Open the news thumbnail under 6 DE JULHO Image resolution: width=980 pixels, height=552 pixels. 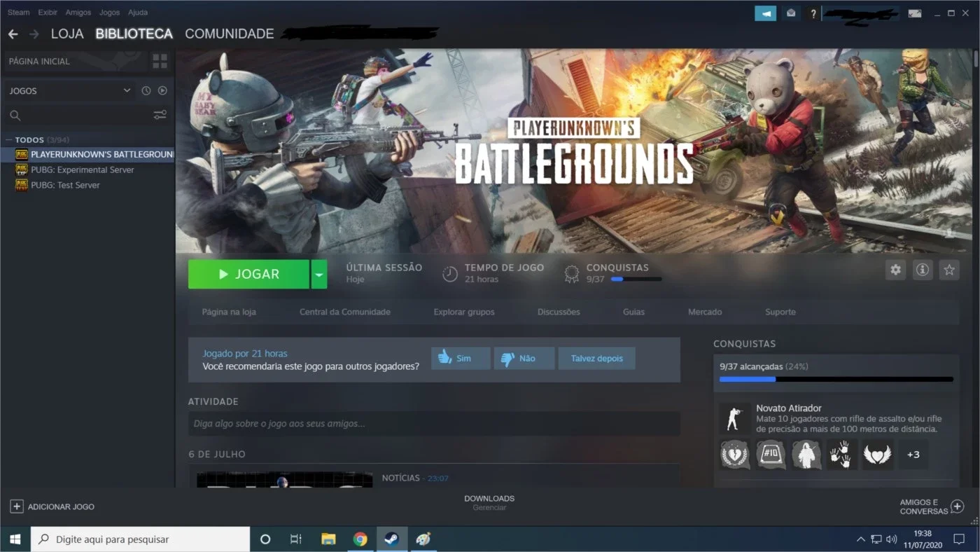point(284,480)
